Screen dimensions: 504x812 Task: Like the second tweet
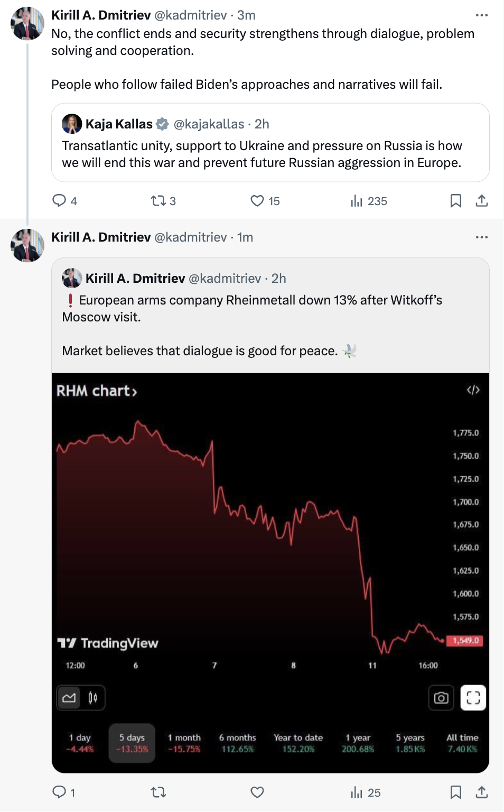point(257,792)
